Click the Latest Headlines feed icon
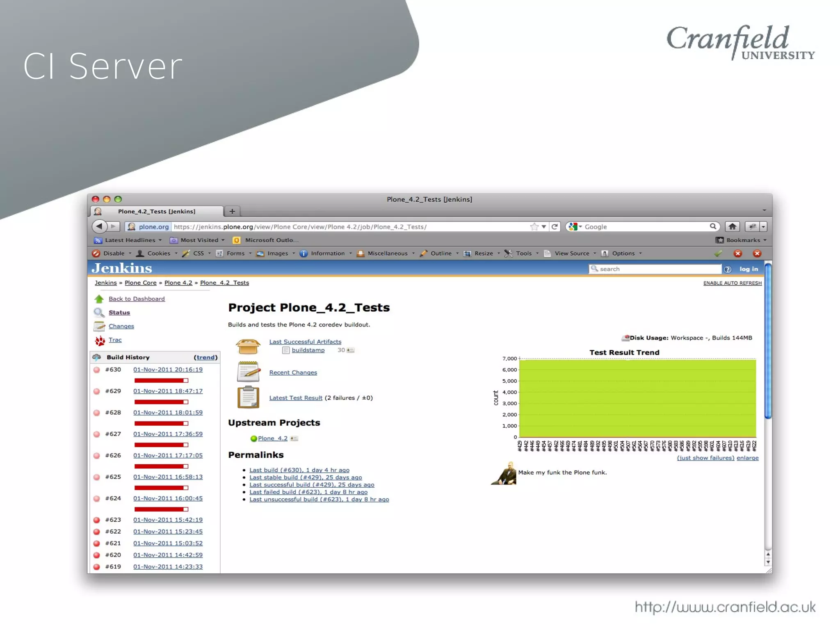 coord(98,240)
